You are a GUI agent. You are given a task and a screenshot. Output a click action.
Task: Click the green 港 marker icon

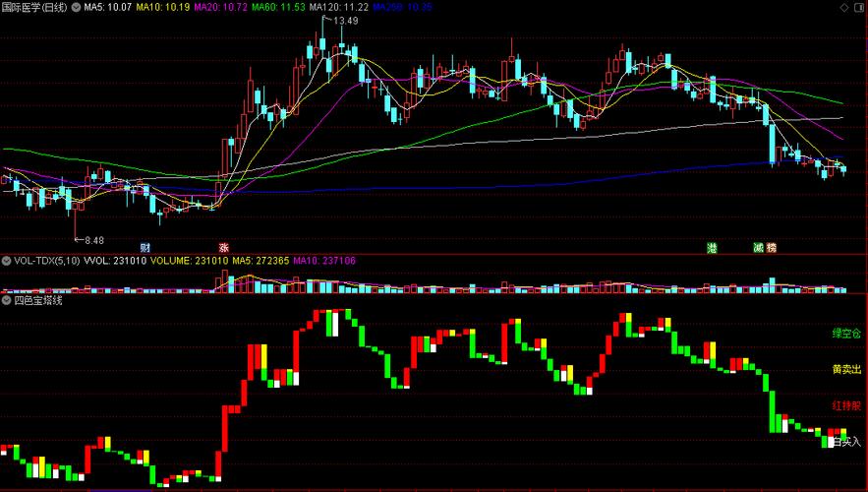click(x=712, y=247)
